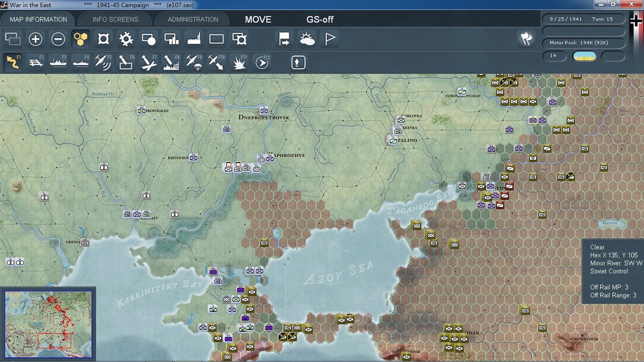Click the up-arrow box icon
The image size is (644, 362).
click(298, 62)
